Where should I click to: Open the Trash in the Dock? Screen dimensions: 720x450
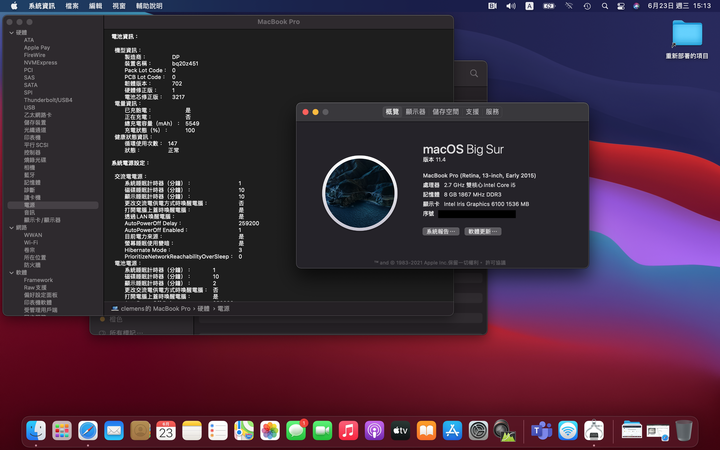[x=684, y=430]
